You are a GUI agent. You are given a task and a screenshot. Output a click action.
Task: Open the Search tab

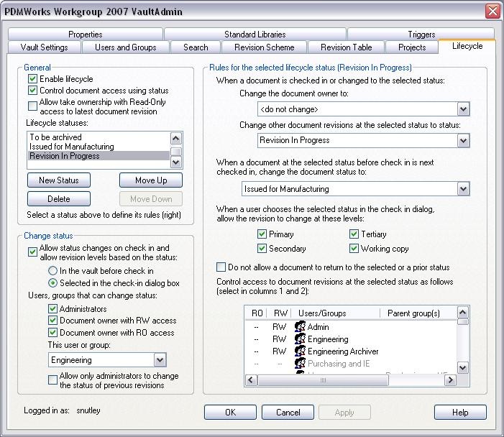tap(196, 47)
